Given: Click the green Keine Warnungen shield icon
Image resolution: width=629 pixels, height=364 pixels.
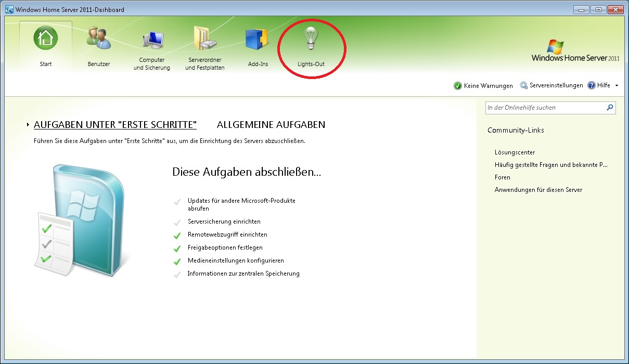Looking at the screenshot, I should [x=458, y=86].
